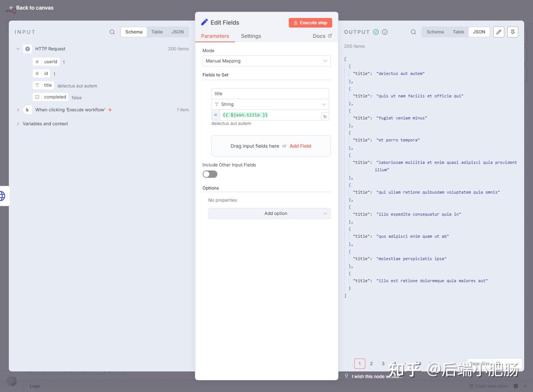Expand the logs panel chevron
The width and height of the screenshot is (533, 392).
coord(525,386)
